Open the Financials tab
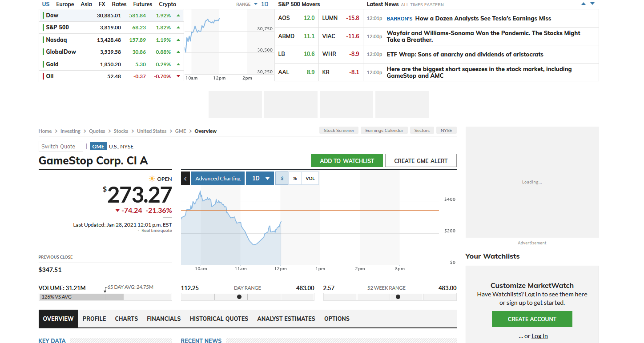The width and height of the screenshot is (644, 343). click(x=164, y=319)
